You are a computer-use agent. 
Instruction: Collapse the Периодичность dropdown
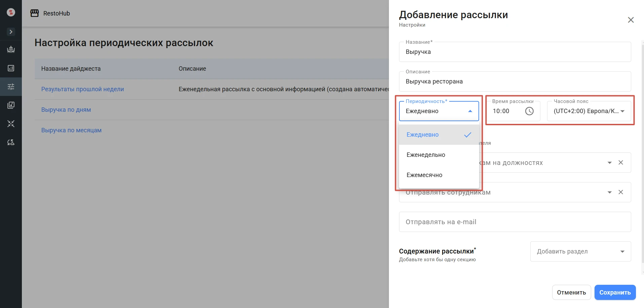[470, 111]
